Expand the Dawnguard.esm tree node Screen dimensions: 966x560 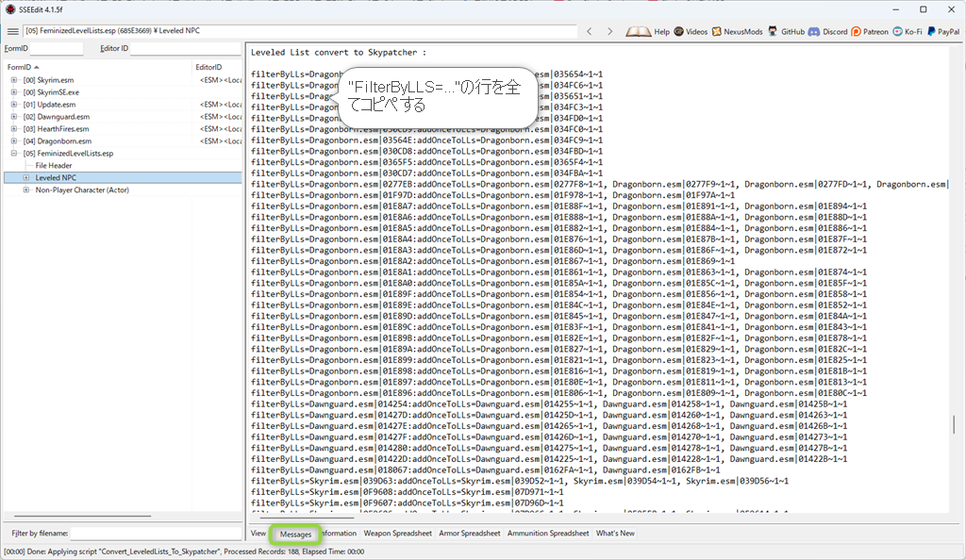(x=14, y=117)
